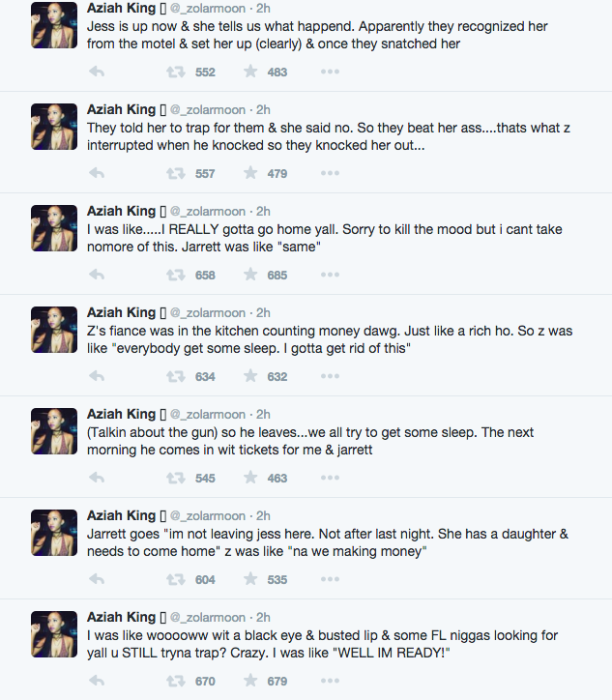This screenshot has width=612, height=700.
Task: Open more options on "They told her to trap" tweet
Action: (330, 173)
